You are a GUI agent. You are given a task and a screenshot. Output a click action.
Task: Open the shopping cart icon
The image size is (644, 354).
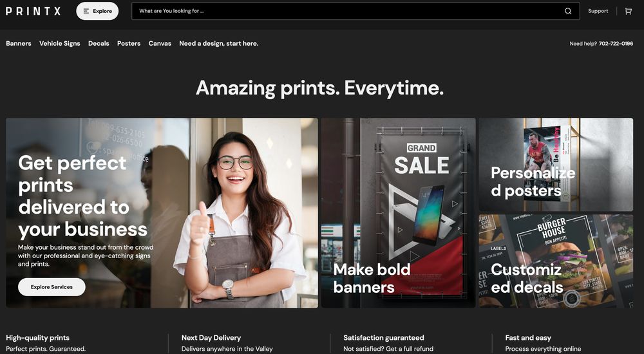tap(628, 11)
